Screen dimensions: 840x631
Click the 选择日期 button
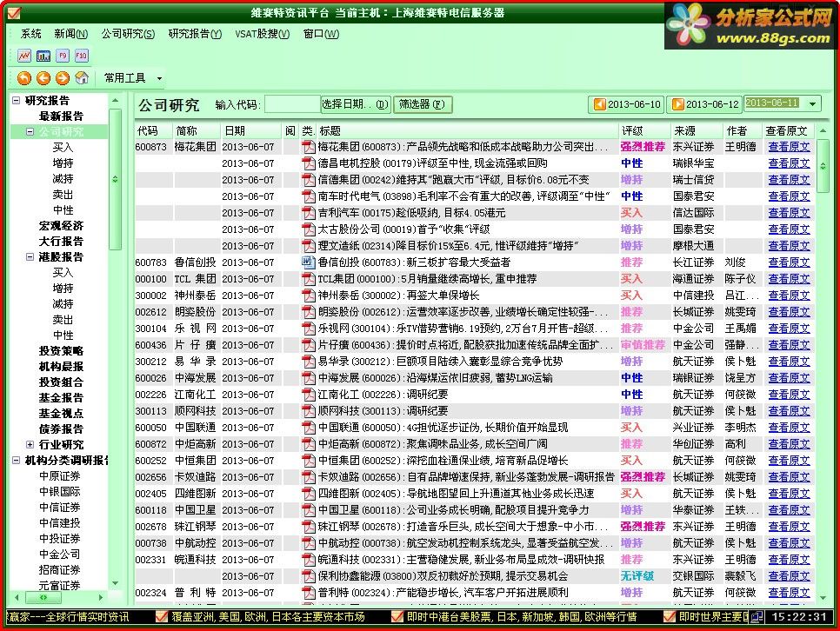click(355, 104)
